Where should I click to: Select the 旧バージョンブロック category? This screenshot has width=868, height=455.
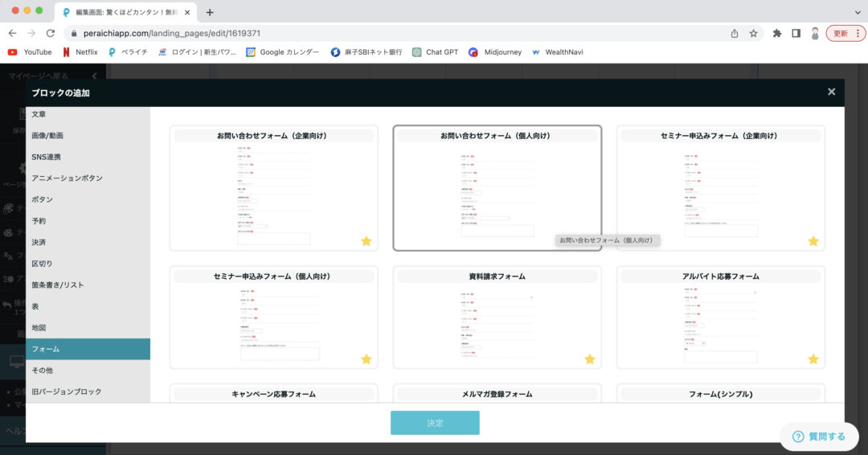(x=88, y=391)
